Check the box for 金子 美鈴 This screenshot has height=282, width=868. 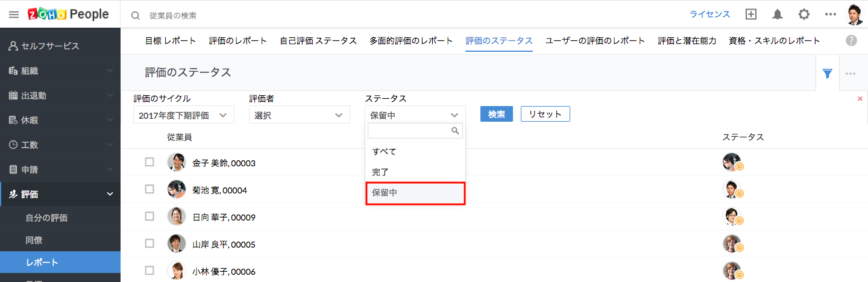click(x=149, y=162)
